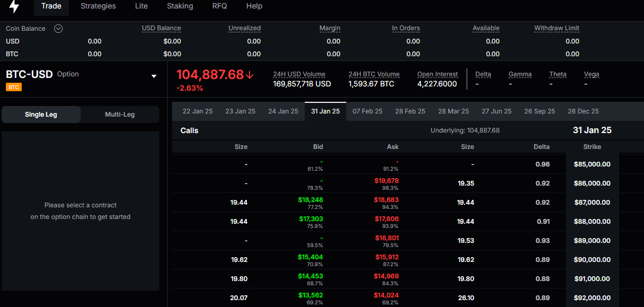Select the 31 Jan 25 expiry tab

[325, 111]
